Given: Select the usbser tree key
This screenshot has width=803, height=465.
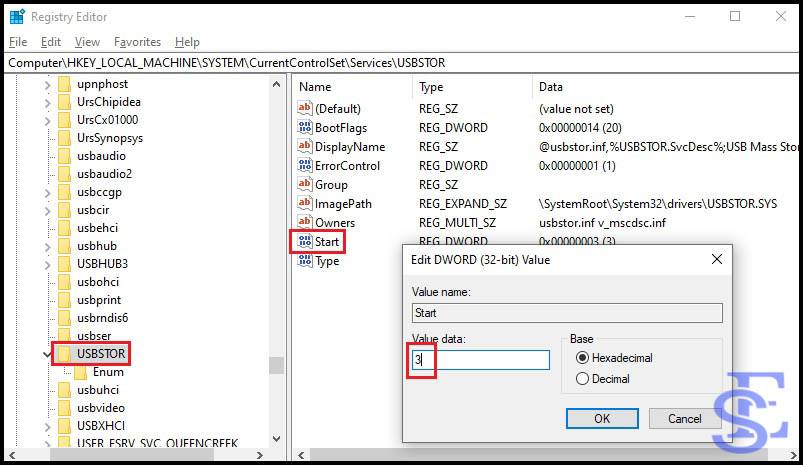Looking at the screenshot, I should coord(94,335).
